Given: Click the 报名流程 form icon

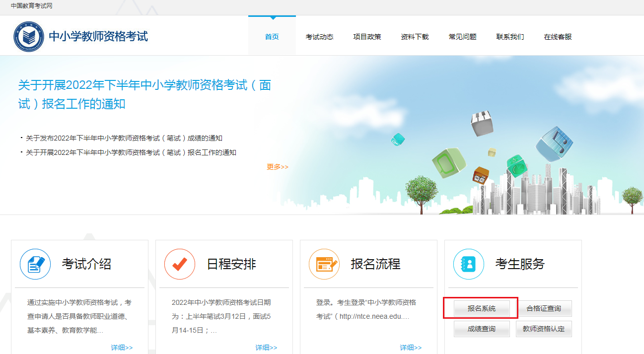Looking at the screenshot, I should click(x=324, y=264).
